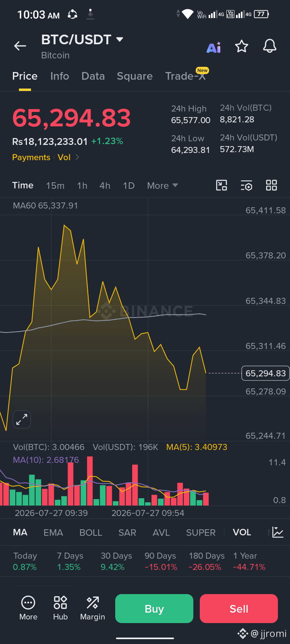Tap the Vol(BTC): 3.00466 label
The width and height of the screenshot is (290, 644).
(x=49, y=447)
